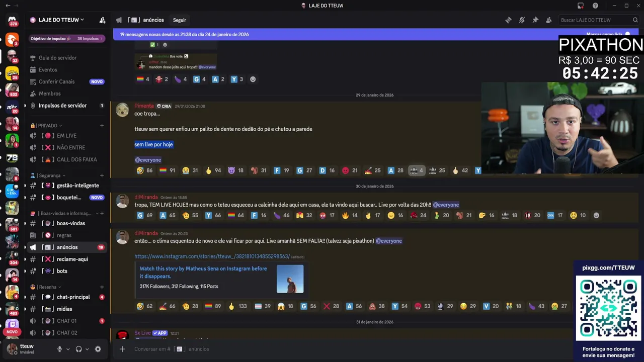Toggle Y reaction with count 54
Viewport: 644px width, 362px height.
(400, 306)
